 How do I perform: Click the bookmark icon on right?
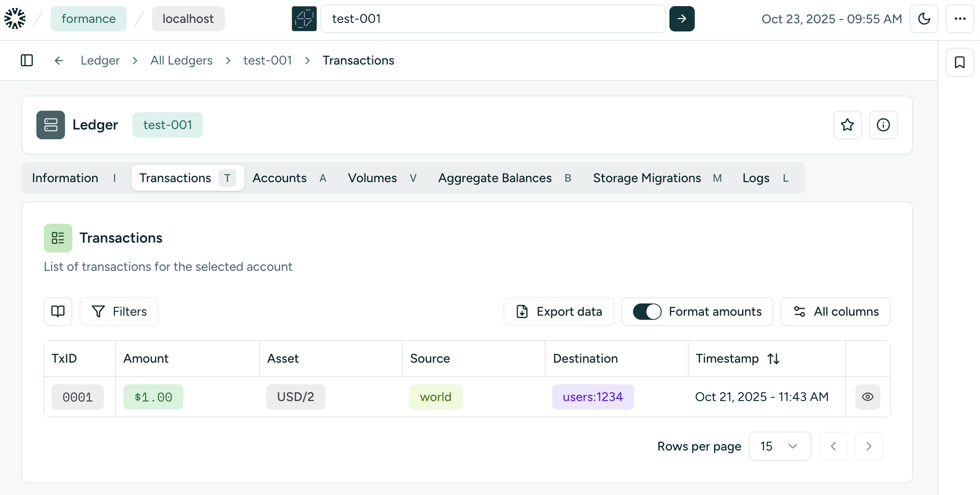coord(960,62)
